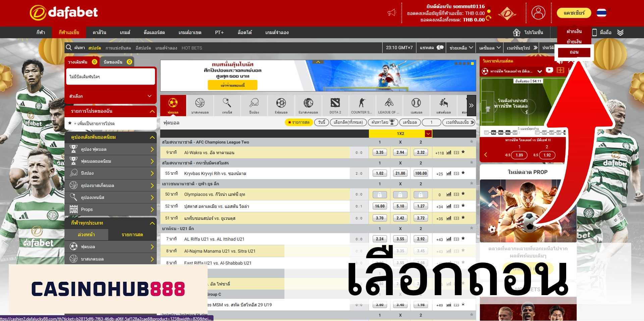Click the red diamond rewards icon
The height and width of the screenshot is (321, 644).
click(x=507, y=13)
